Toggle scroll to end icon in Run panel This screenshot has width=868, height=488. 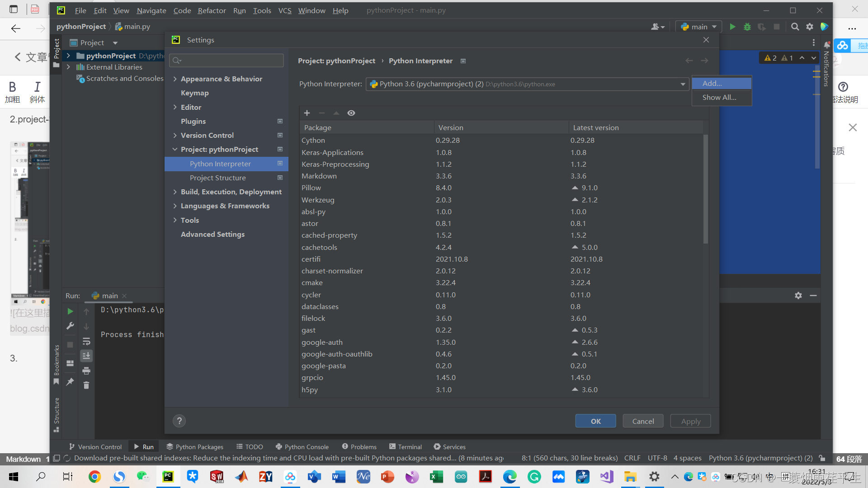point(86,356)
